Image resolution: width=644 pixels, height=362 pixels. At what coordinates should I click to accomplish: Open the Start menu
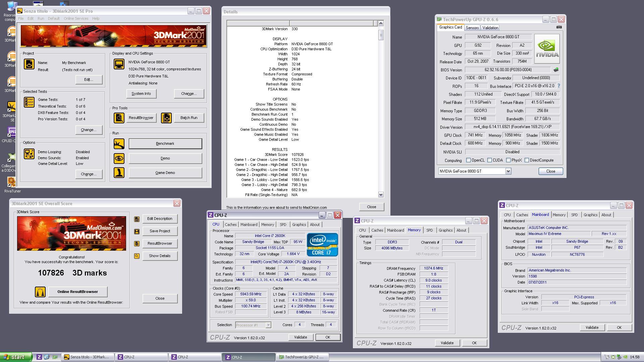tap(16, 357)
